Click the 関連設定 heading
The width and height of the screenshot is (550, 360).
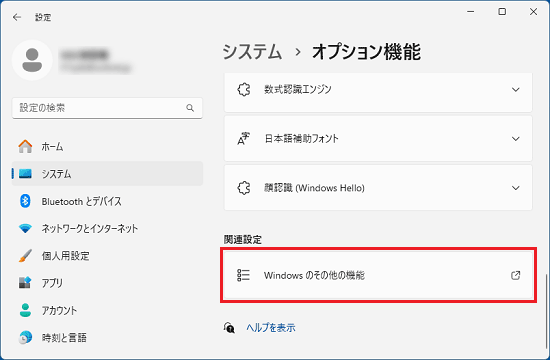[x=243, y=240]
